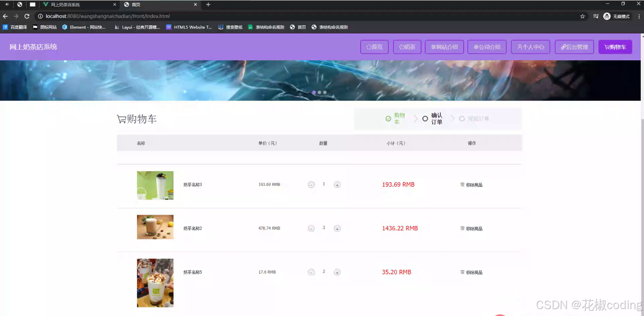Click the 奶茶名称2 product name
Image resolution: width=644 pixels, height=316 pixels.
tap(193, 229)
